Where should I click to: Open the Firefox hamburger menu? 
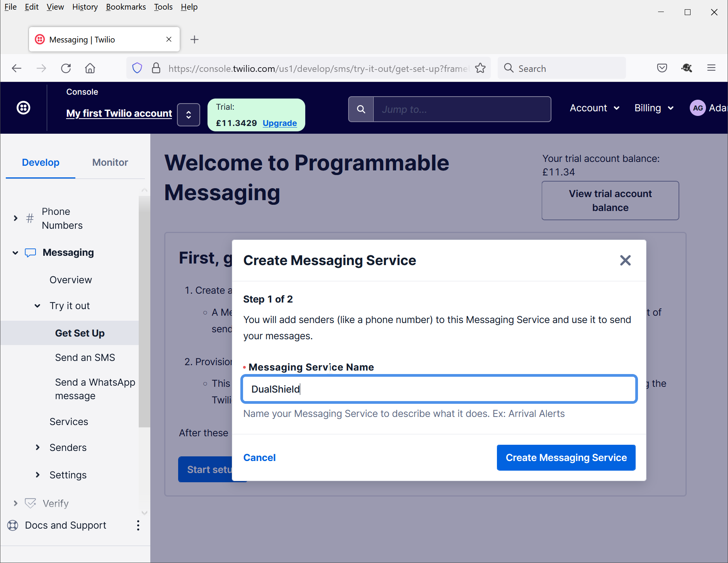pos(711,68)
